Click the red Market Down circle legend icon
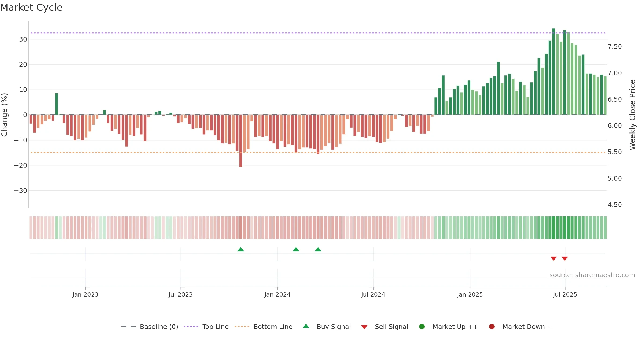Image resolution: width=644 pixels, height=362 pixels. click(492, 327)
